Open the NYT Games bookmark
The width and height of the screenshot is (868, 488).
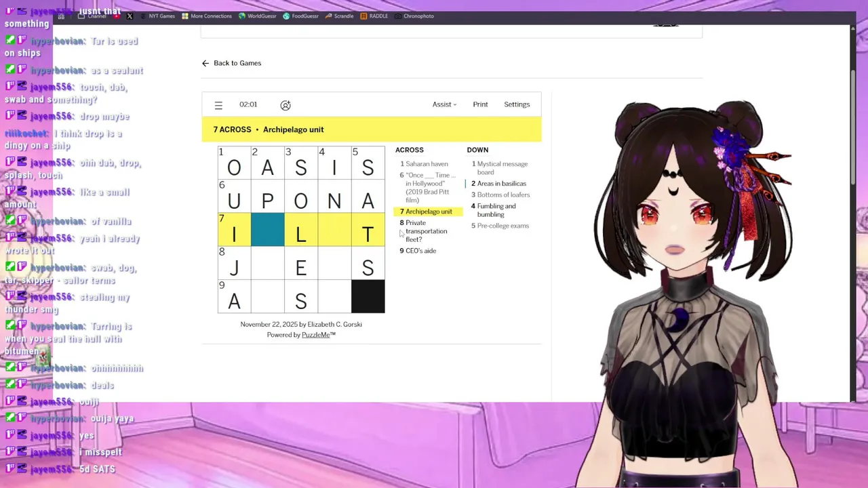coord(157,16)
